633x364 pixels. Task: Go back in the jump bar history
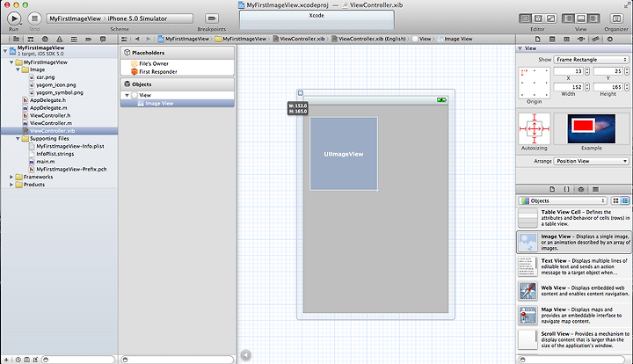click(x=137, y=40)
